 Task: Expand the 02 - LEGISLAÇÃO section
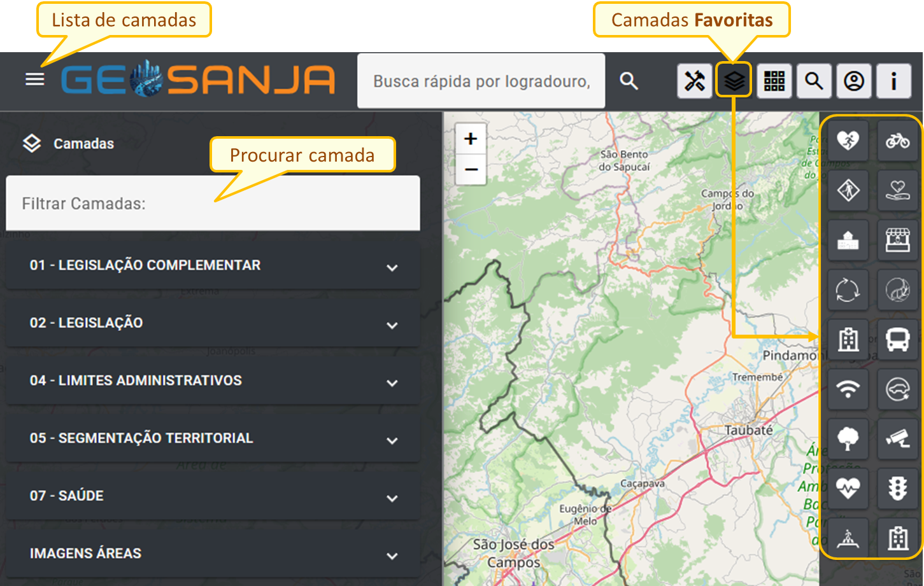pyautogui.click(x=213, y=323)
